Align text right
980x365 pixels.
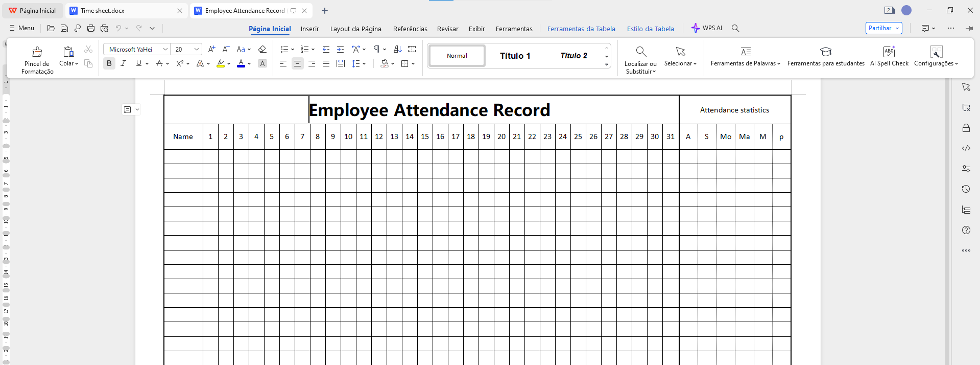point(312,63)
